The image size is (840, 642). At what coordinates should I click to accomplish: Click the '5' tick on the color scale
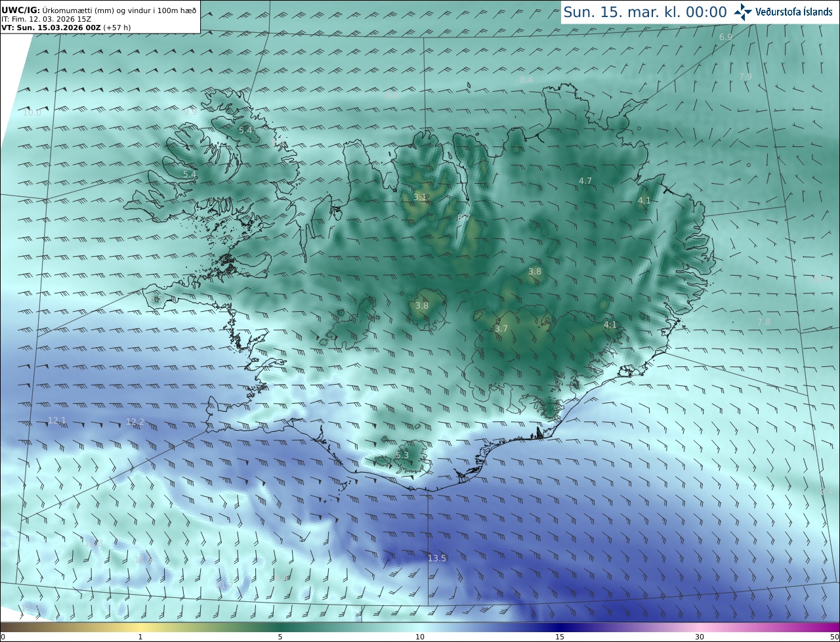[280, 637]
